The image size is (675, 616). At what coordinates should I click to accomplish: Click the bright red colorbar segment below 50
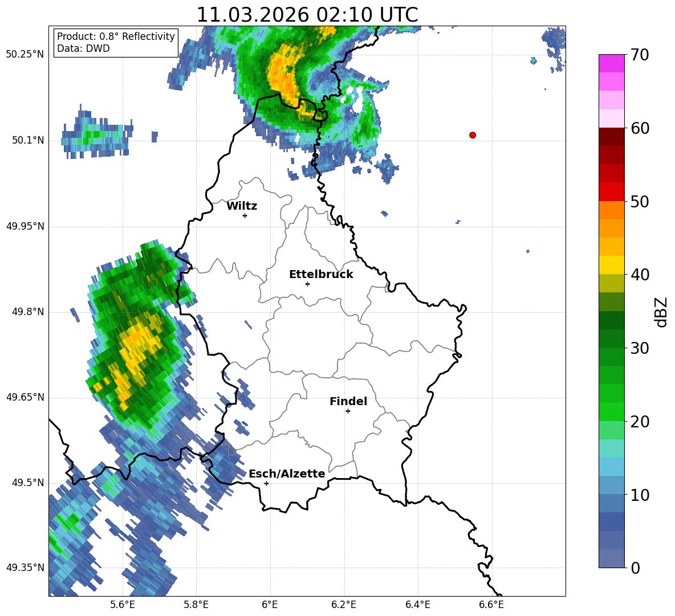pyautogui.click(x=611, y=192)
